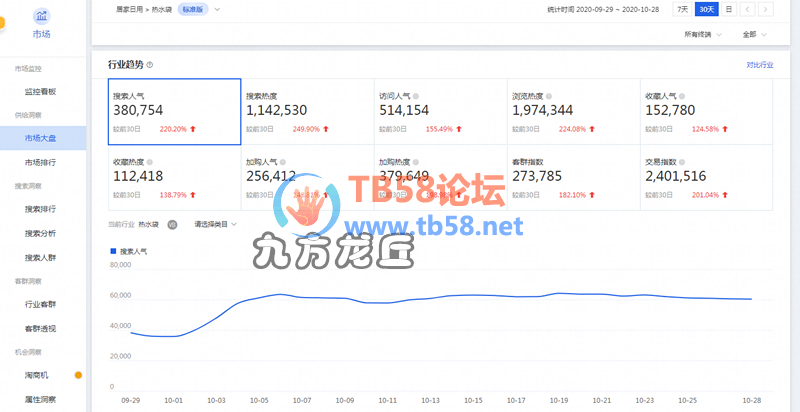The image size is (800, 412).
Task: Select the 交易指数 metric card
Action: pyautogui.click(x=707, y=177)
